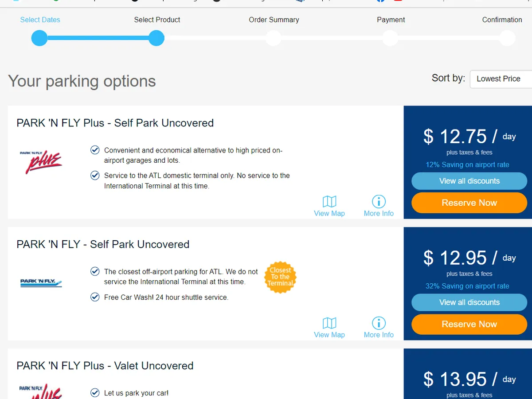
Task: Click the Park 'N Fly logo in second listing
Action: [x=41, y=282]
